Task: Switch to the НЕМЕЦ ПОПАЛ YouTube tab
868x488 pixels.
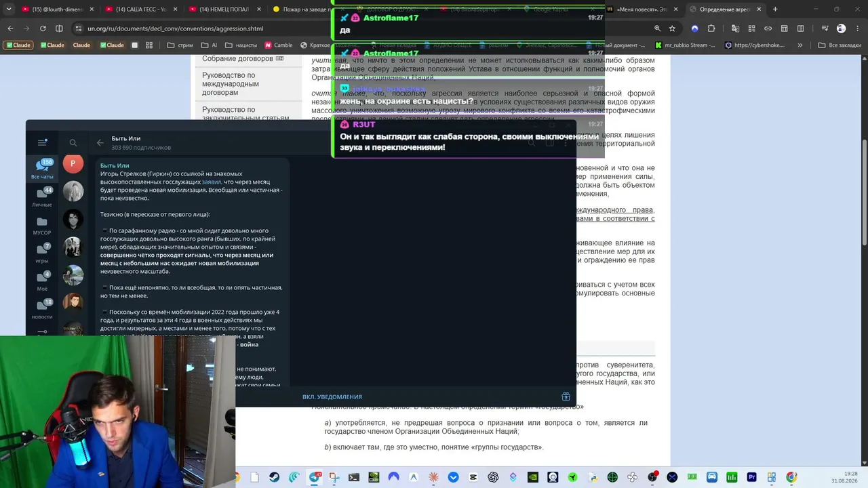Action: coord(225,9)
